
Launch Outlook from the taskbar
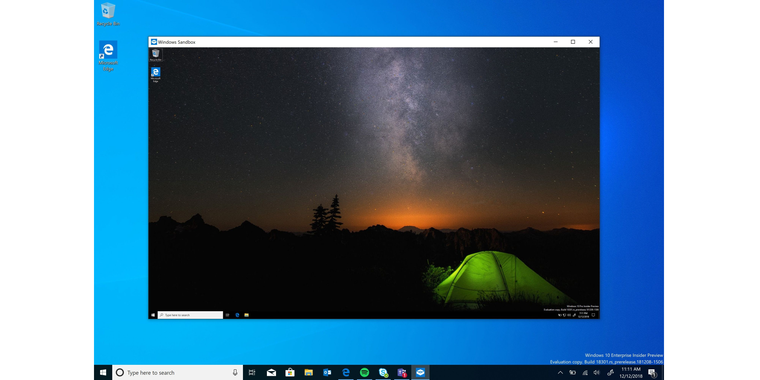click(327, 372)
